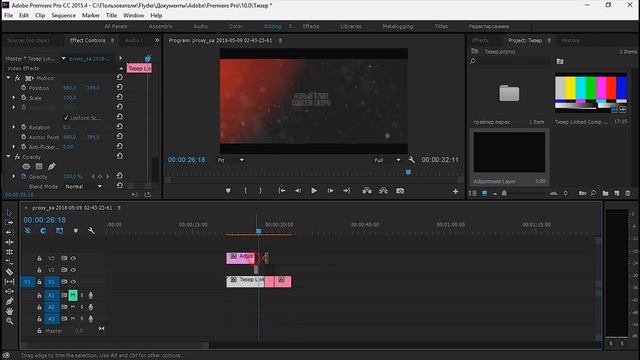
Task: Open the Sequence menu
Action: pos(63,16)
